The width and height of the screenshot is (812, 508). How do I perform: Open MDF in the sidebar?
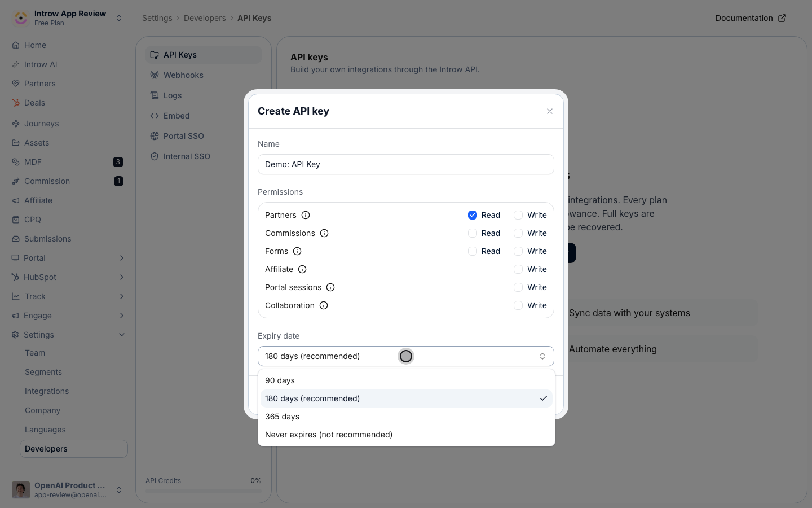[x=68, y=162]
